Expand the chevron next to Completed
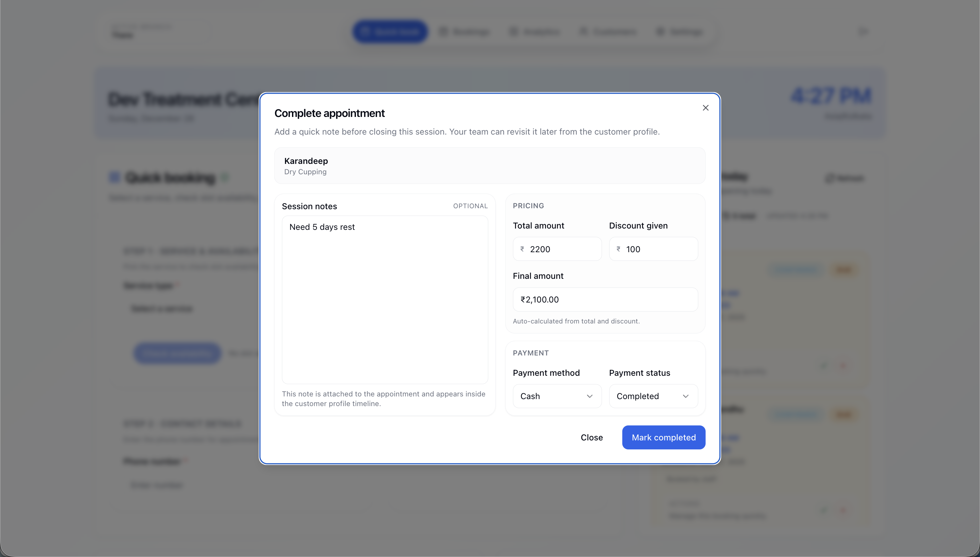 coord(686,396)
